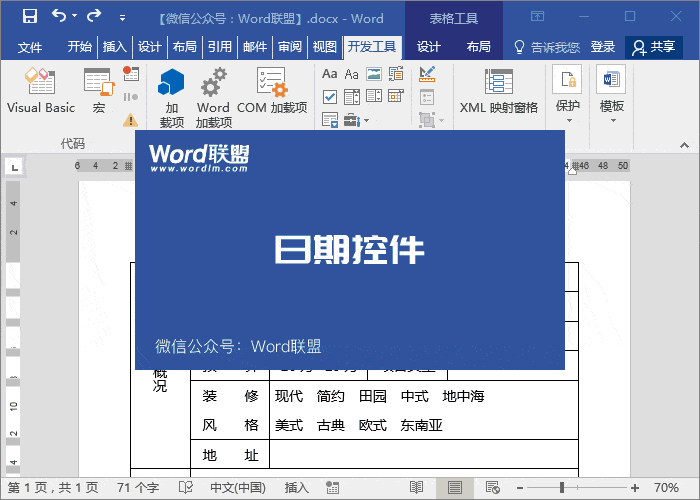The image size is (700, 500).
Task: Save the document
Action: click(x=30, y=17)
